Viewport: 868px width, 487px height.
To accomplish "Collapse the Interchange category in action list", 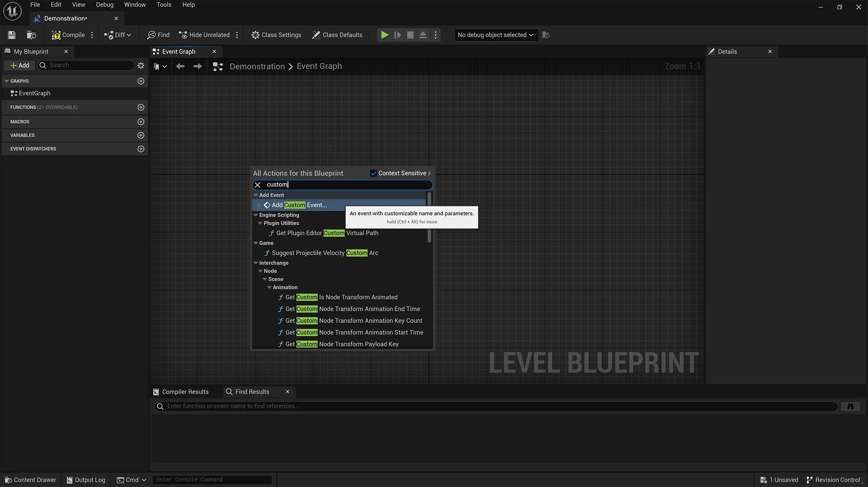I will coord(256,263).
